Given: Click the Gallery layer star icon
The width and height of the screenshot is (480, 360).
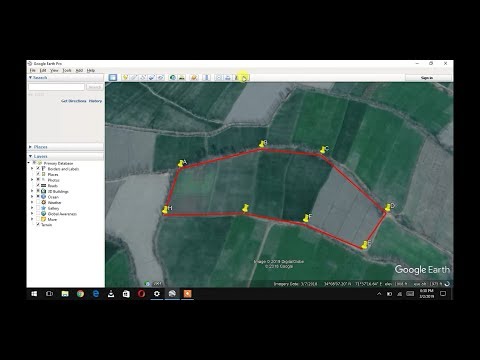Looking at the screenshot, I should point(43,208).
